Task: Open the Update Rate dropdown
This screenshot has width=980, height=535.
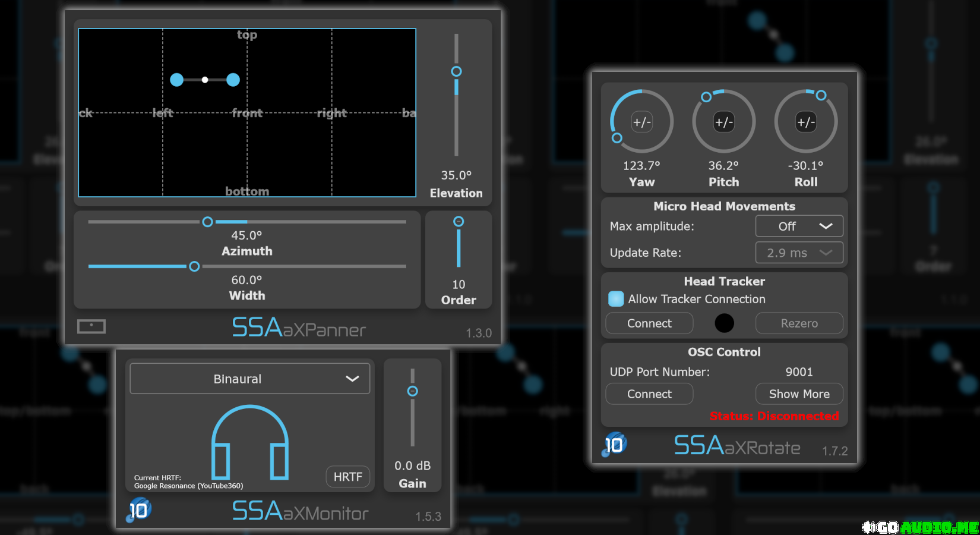Action: coord(799,253)
